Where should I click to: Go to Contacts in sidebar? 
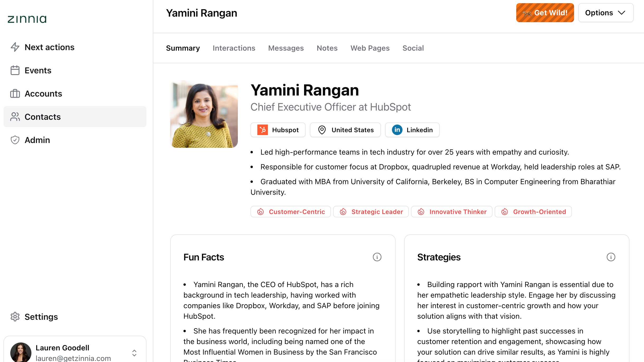pos(75,117)
